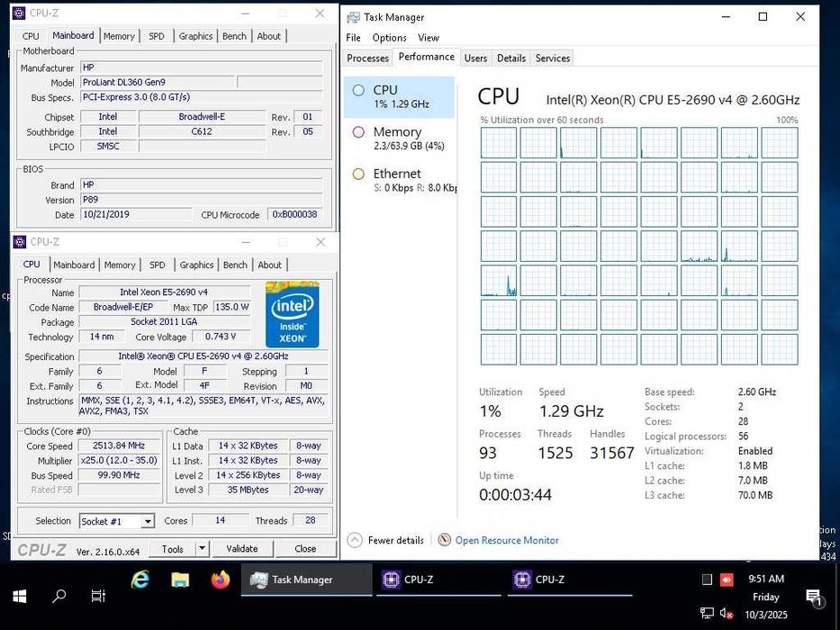
Task: Switch to the Users tab in Task Manager
Action: [x=475, y=58]
